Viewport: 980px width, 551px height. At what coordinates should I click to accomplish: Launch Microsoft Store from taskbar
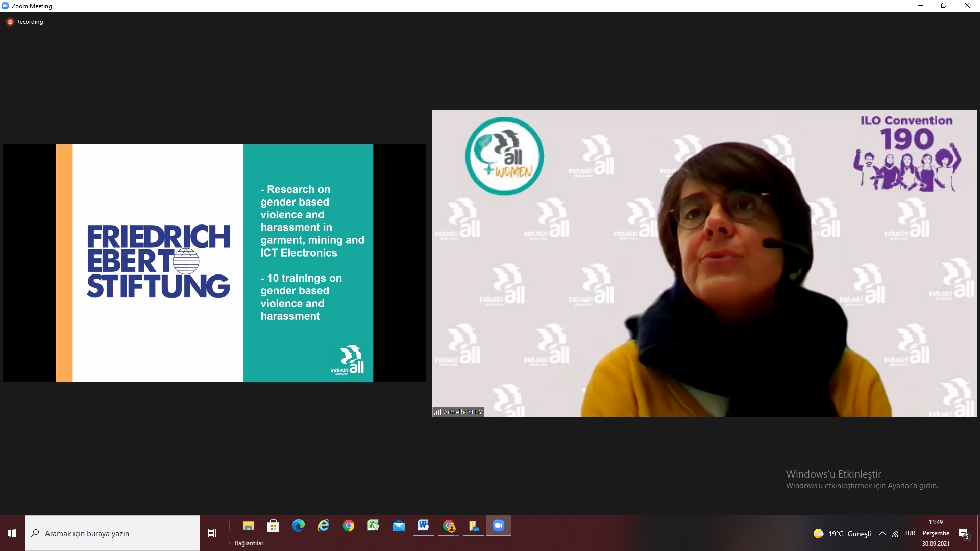[x=274, y=526]
